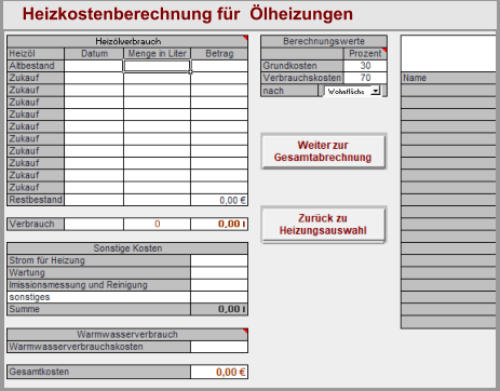Select the Warmwasserverbrauchskosten amount cell

click(x=219, y=347)
